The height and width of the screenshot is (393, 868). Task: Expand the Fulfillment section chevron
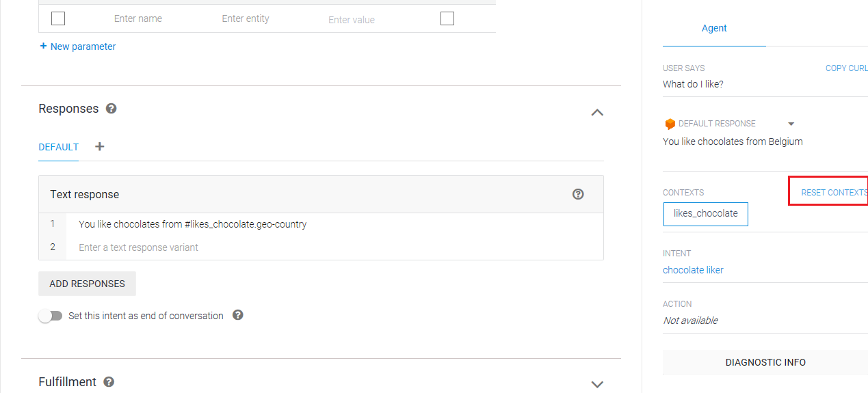[x=597, y=384]
